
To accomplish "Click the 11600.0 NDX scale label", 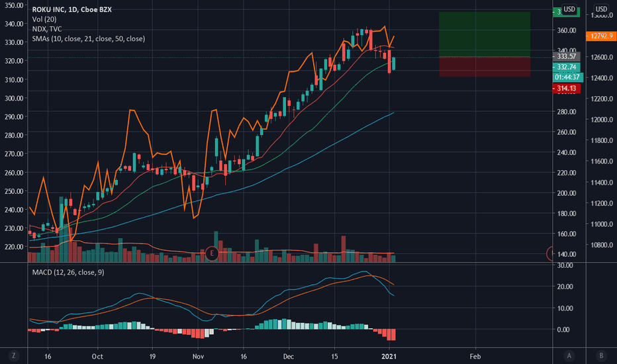I will pos(602,161).
